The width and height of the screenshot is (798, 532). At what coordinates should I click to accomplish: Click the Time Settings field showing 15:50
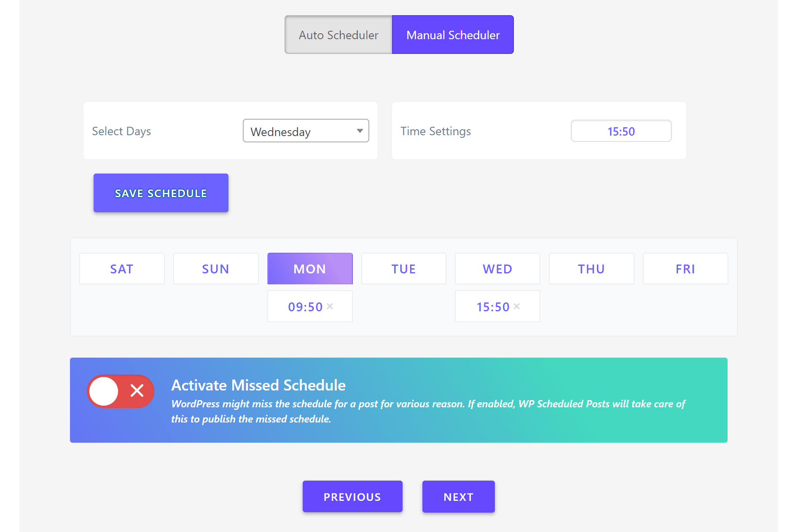621,131
